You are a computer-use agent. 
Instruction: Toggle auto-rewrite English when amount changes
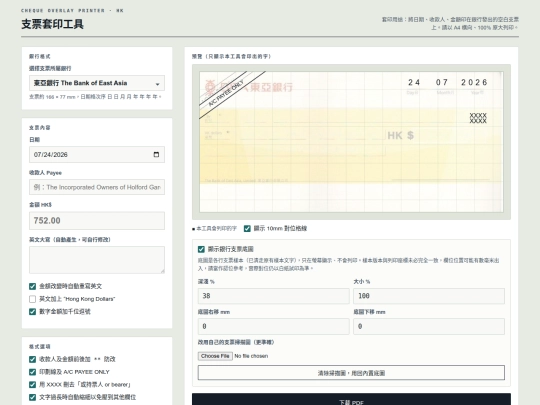[x=32, y=286]
